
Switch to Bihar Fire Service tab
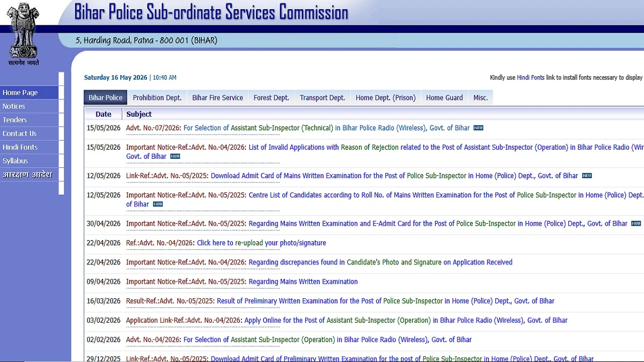(217, 98)
